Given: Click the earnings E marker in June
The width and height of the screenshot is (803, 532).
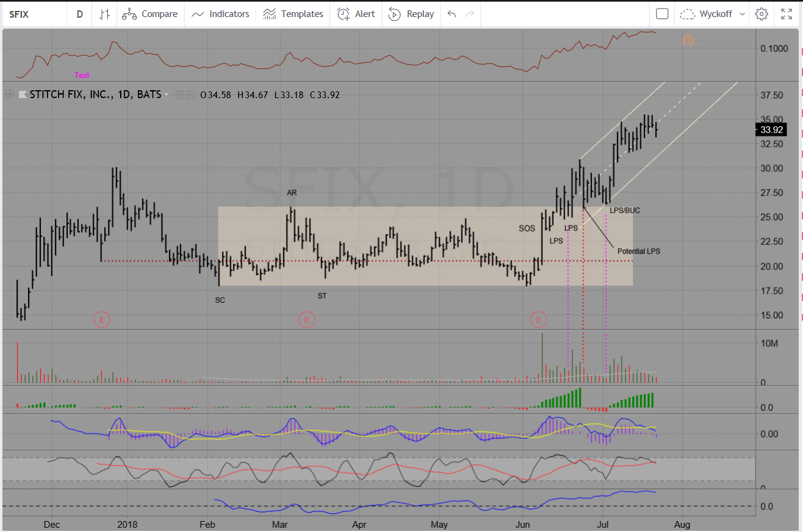Looking at the screenshot, I should click(538, 319).
